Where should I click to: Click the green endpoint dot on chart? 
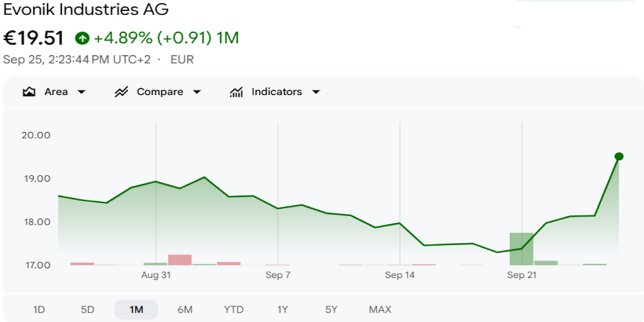click(x=619, y=157)
